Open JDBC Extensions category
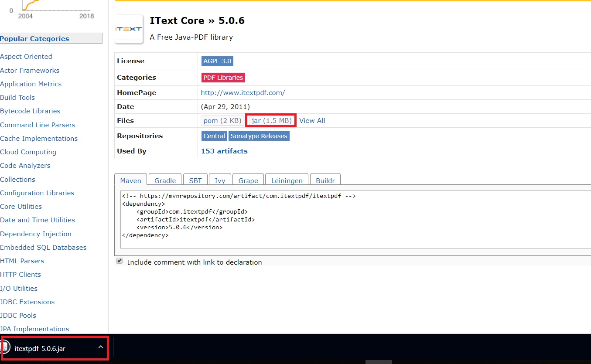This screenshot has width=591, height=364. pos(27,302)
